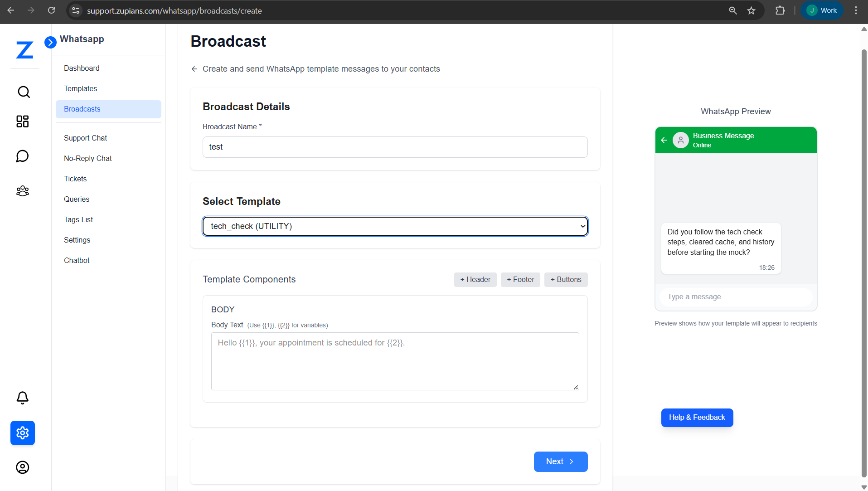Collapse the Whatsapp menu using the blue chevron

[x=50, y=42]
